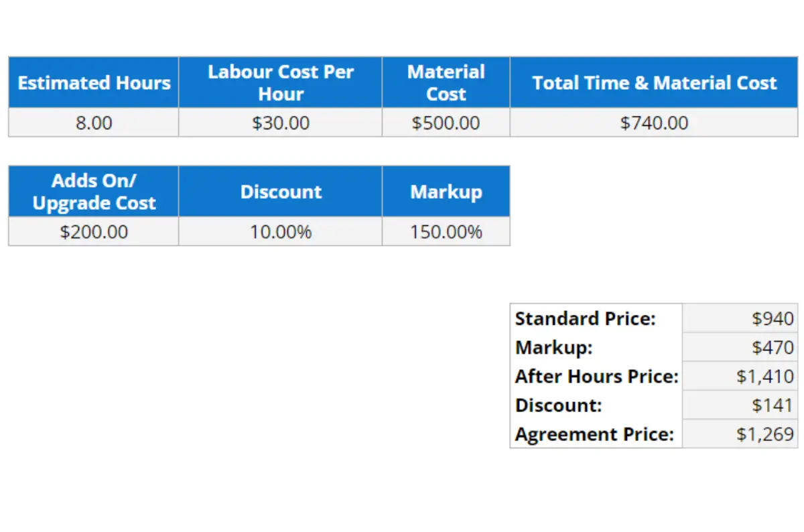Click the Standard Price label

click(585, 318)
